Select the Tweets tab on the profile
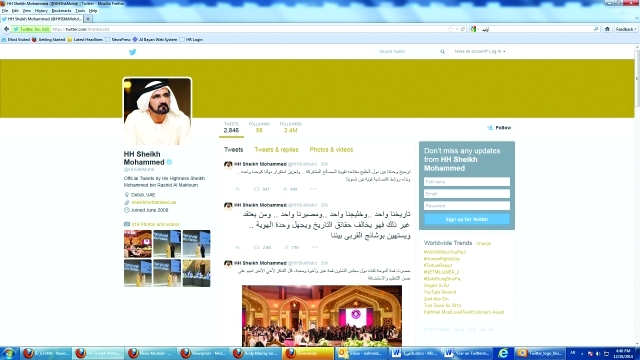Image resolution: width=640 pixels, height=360 pixels. click(233, 150)
